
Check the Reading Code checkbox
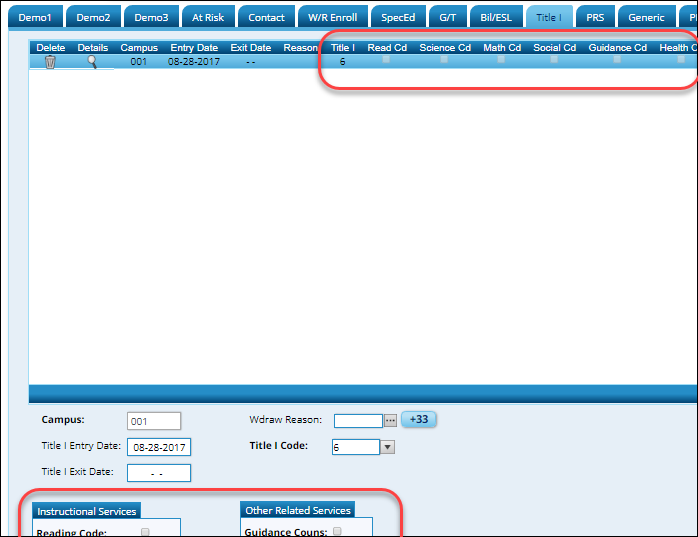[145, 532]
